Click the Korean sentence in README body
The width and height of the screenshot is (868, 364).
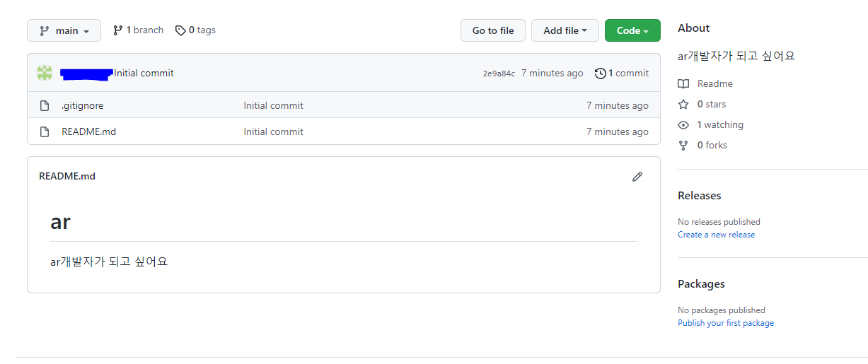tap(109, 262)
